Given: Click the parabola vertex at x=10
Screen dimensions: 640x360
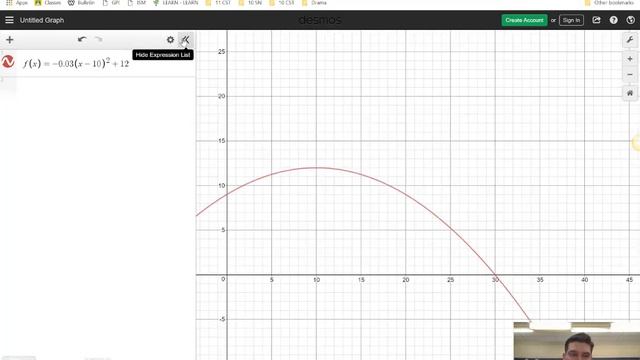Looking at the screenshot, I should click(316, 168).
